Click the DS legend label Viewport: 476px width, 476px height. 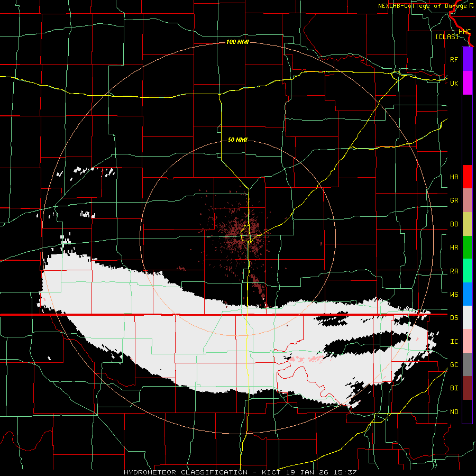[x=454, y=318]
